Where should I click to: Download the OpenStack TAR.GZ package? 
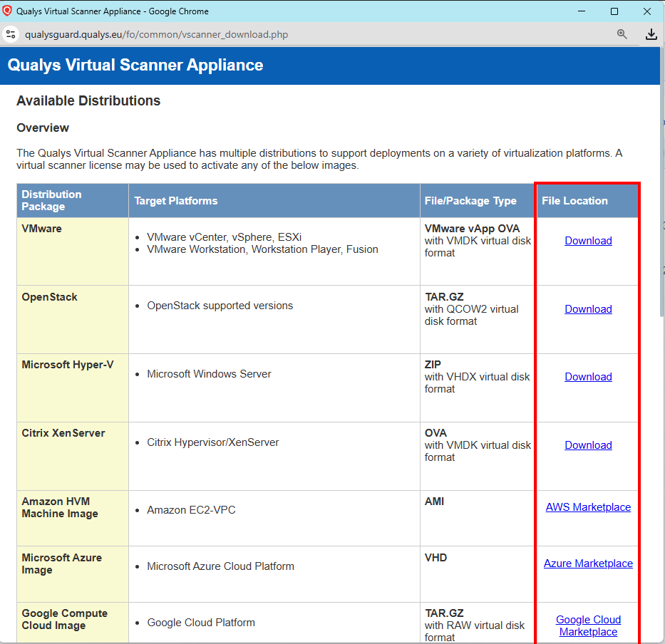pyautogui.click(x=588, y=308)
